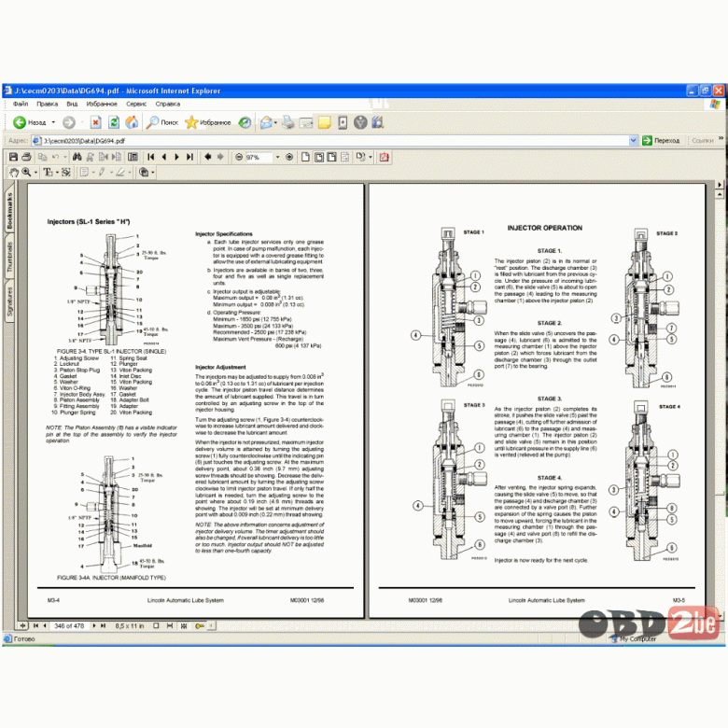The width and height of the screenshot is (728, 728).
Task: Click the address field with DG694.pdf path
Action: point(335,140)
